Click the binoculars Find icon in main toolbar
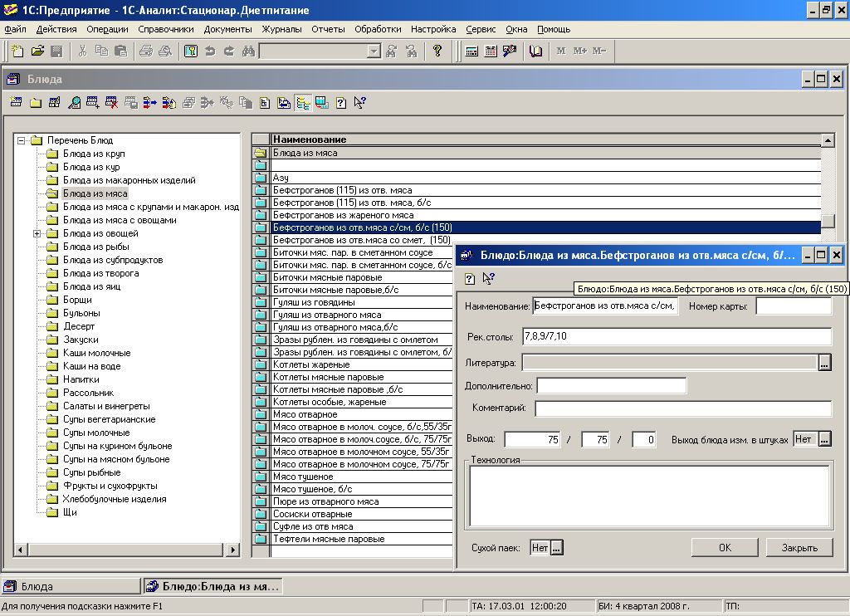This screenshot has height=616, width=850. [248, 51]
